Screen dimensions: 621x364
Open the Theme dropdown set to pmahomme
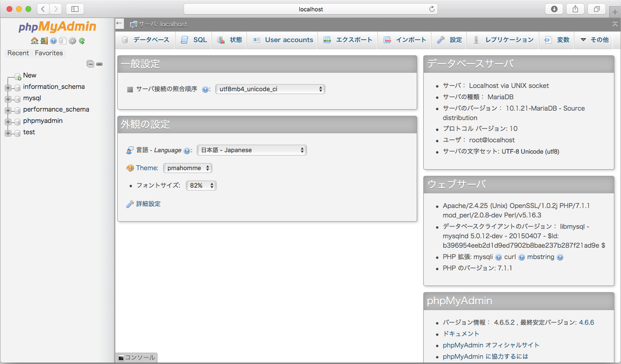[188, 168]
